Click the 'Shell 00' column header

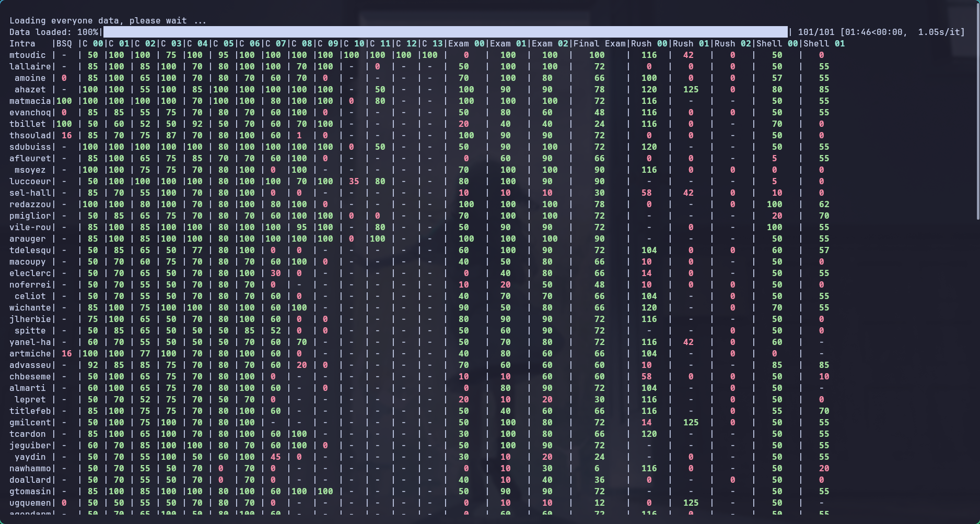click(x=777, y=43)
